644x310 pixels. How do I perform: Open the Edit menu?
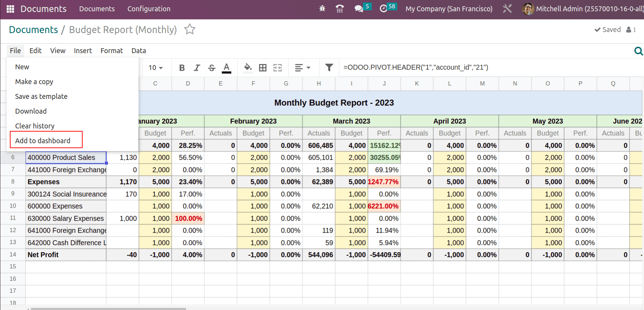click(36, 51)
